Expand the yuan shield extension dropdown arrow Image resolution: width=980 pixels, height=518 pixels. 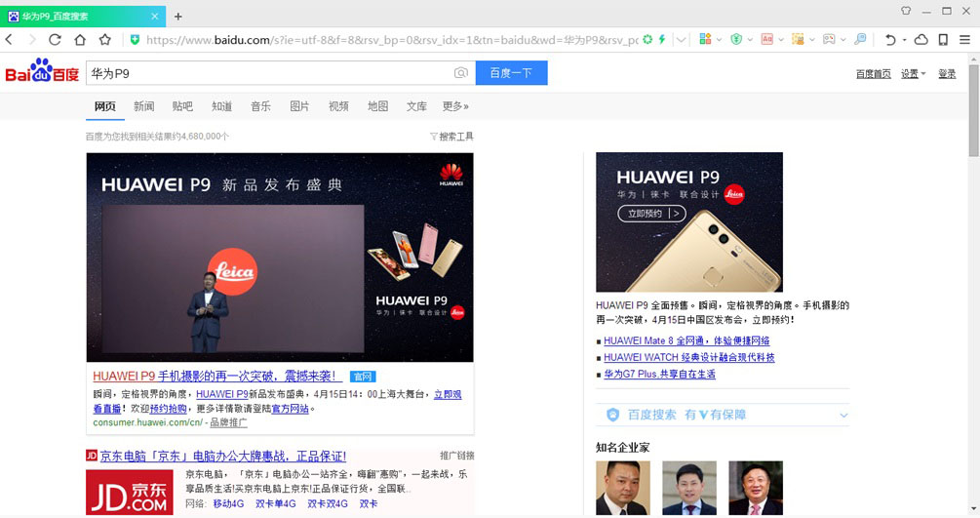749,39
